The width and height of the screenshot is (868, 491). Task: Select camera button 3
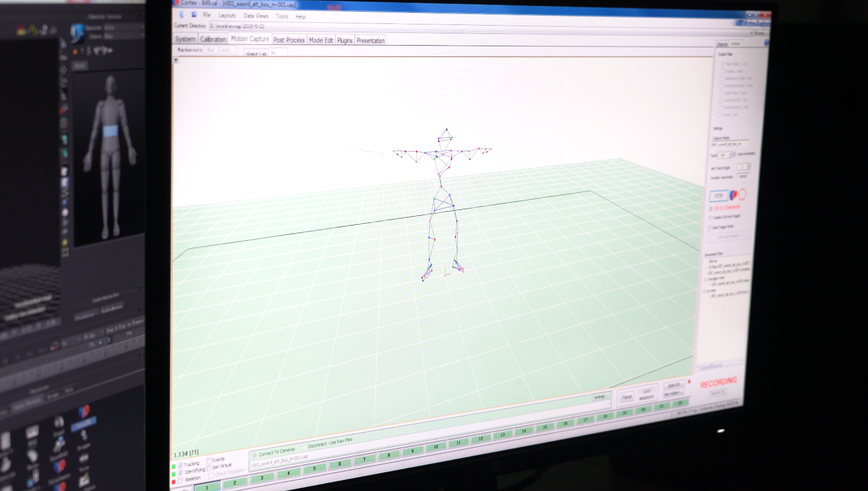pyautogui.click(x=261, y=478)
